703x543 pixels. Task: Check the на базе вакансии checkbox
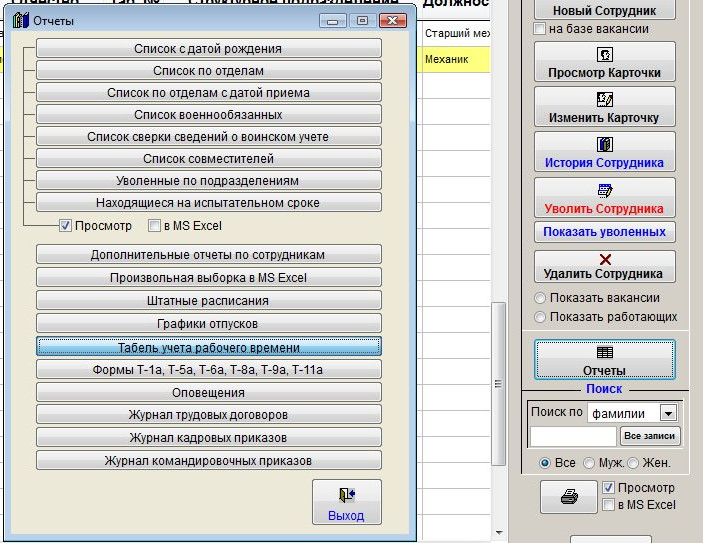tap(539, 29)
